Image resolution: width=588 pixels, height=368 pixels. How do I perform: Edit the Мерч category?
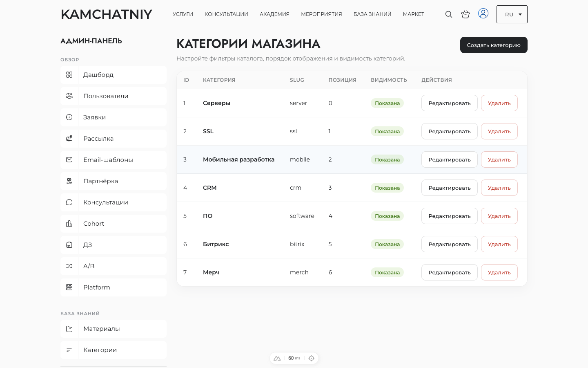click(x=450, y=272)
